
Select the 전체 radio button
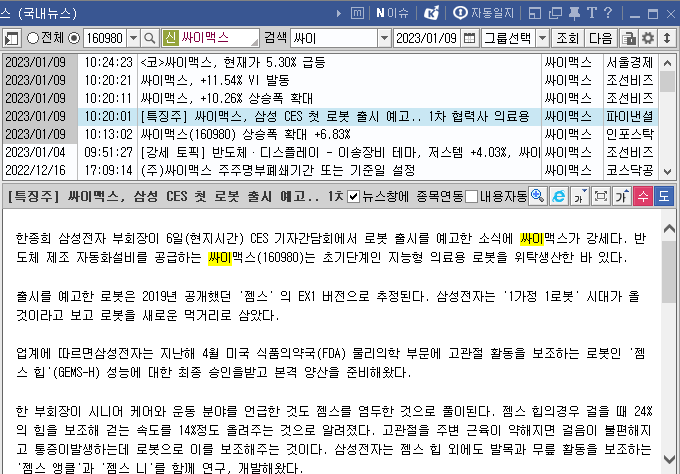coord(33,38)
